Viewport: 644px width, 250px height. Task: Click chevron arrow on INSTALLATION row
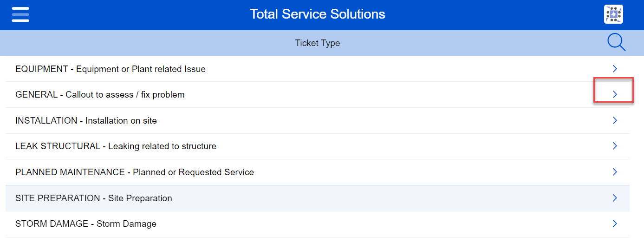614,120
